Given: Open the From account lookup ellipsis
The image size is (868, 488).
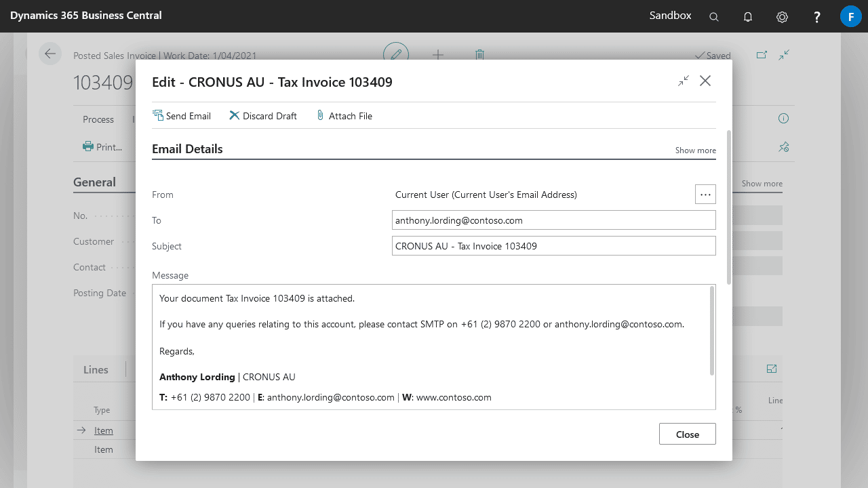Looking at the screenshot, I should coord(705,195).
